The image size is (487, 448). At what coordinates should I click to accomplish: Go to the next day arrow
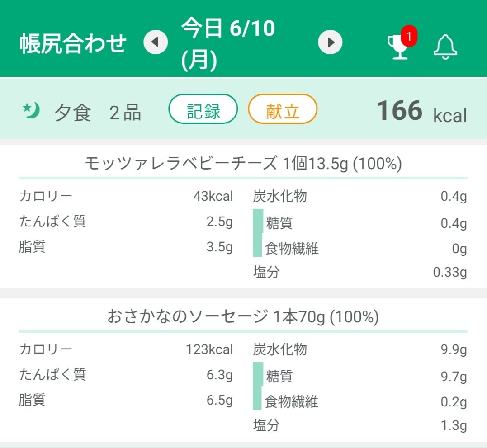point(330,42)
